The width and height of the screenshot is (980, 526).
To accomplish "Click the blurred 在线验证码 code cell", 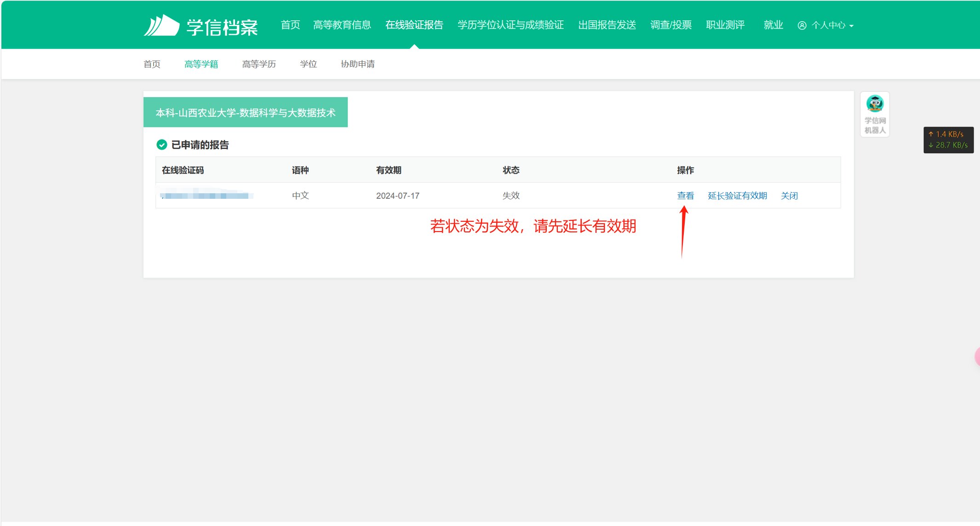I will pos(206,196).
